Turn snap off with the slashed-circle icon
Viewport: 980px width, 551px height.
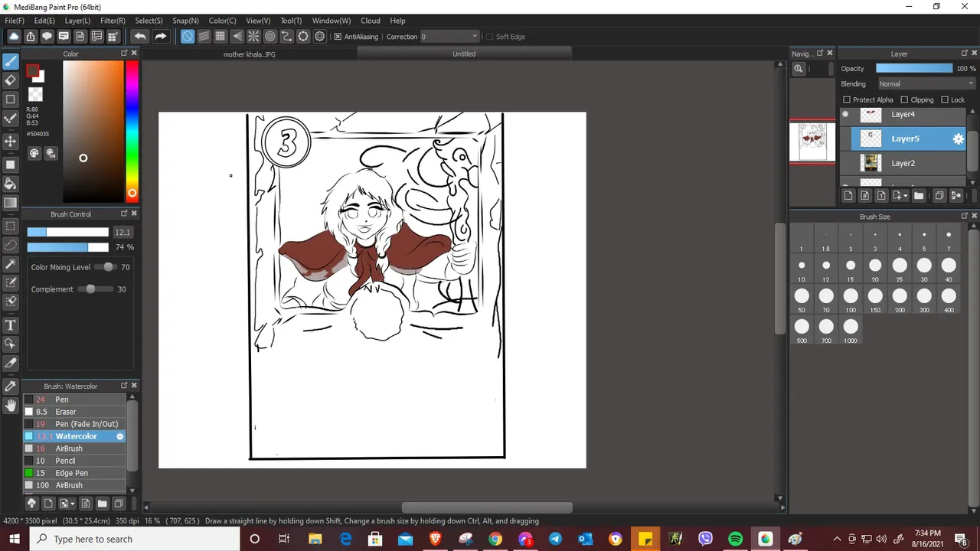tap(188, 36)
